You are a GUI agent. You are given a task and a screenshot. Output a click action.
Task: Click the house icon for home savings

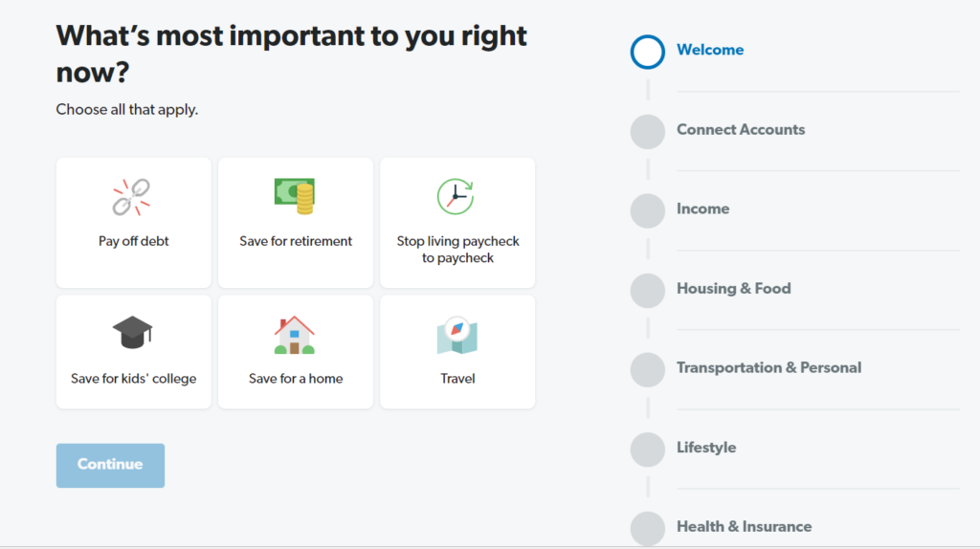(295, 335)
